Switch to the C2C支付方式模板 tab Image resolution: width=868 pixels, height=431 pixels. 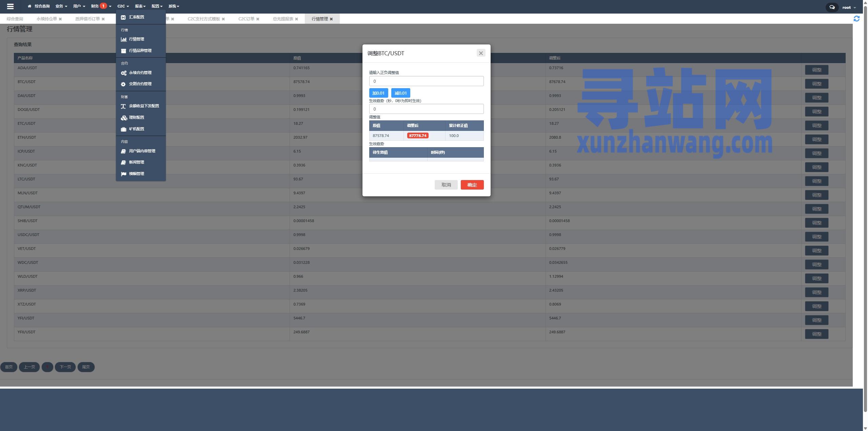pos(204,19)
